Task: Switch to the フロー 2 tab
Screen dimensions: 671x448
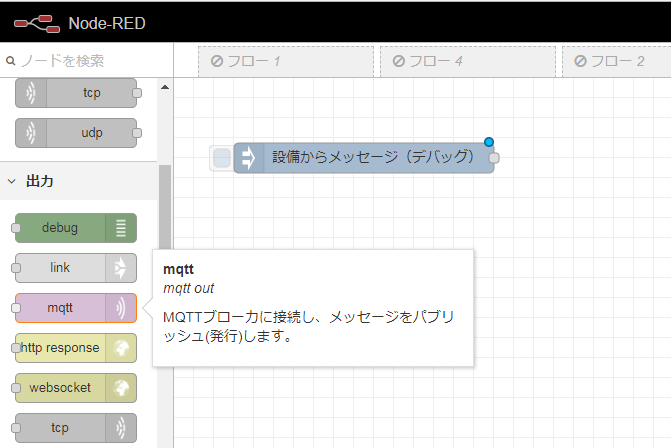Action: (x=617, y=61)
